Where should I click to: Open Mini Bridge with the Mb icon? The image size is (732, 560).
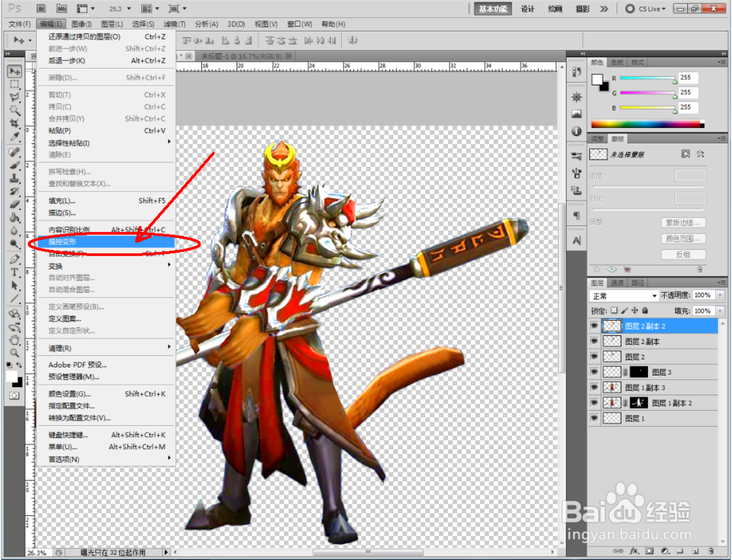click(61, 8)
